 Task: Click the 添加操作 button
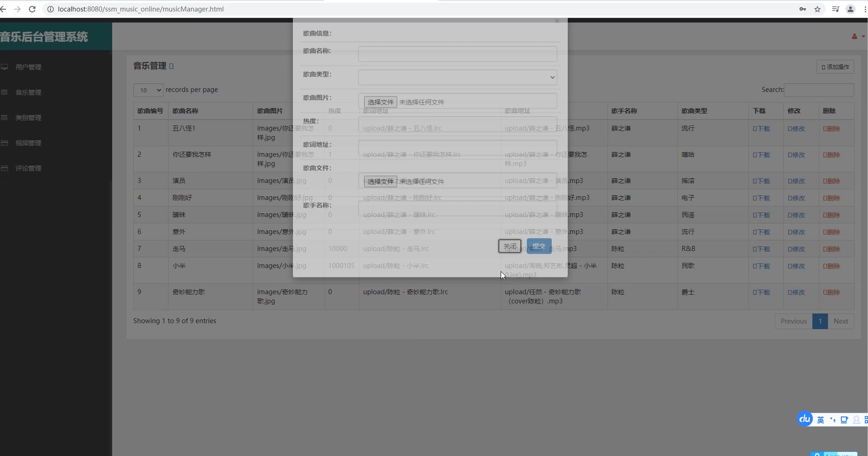click(835, 67)
